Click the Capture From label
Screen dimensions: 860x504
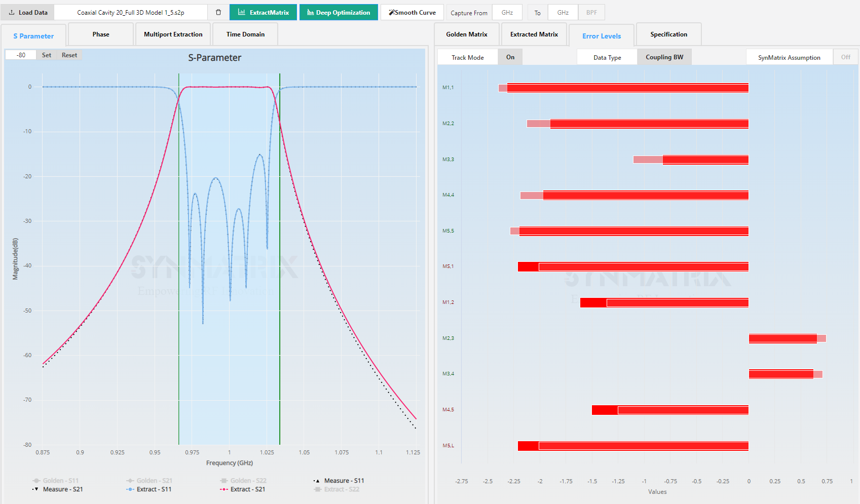[469, 13]
